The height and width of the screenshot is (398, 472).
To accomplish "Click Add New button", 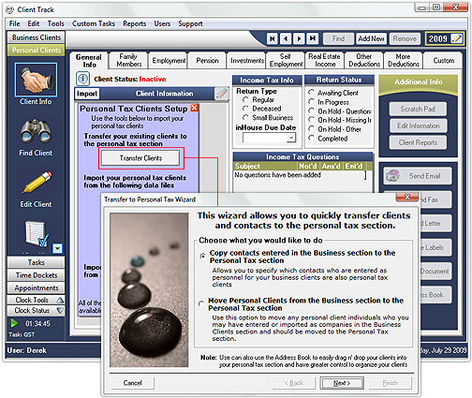I will pyautogui.click(x=371, y=39).
